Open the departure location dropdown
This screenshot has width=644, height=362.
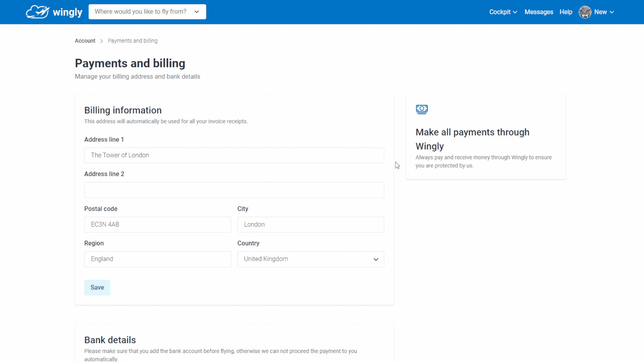tap(147, 12)
